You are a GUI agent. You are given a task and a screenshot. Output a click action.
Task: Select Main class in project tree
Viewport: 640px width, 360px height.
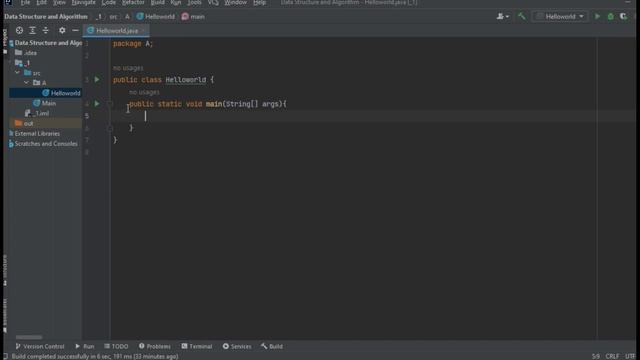44,103
